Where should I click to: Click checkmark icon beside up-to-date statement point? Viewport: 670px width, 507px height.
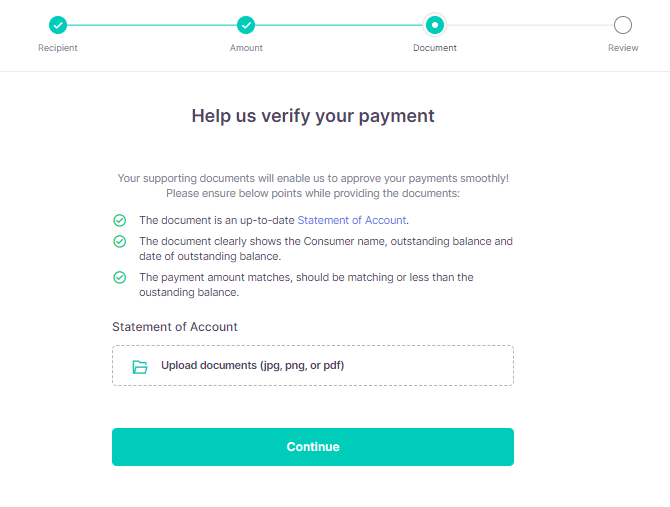[x=120, y=220]
